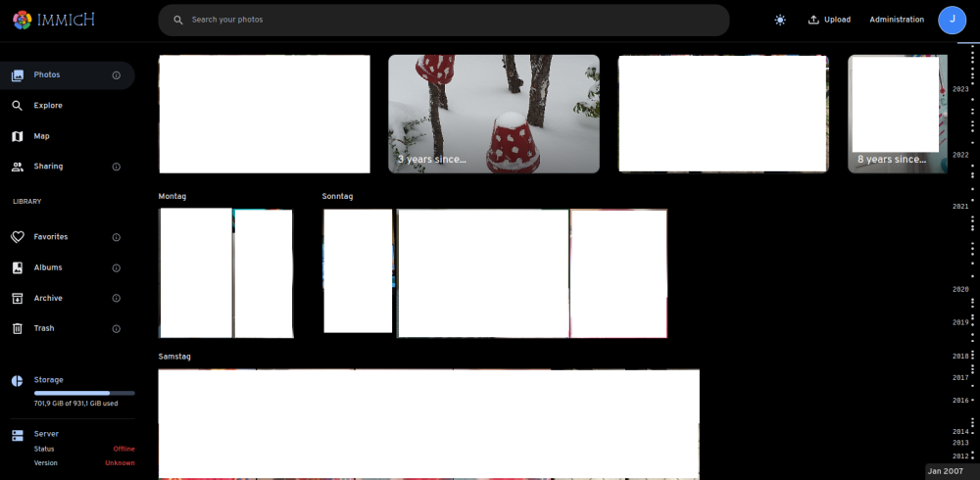The image size is (980, 480).
Task: Jump to 2014 in the timeline scrubber
Action: tap(960, 431)
